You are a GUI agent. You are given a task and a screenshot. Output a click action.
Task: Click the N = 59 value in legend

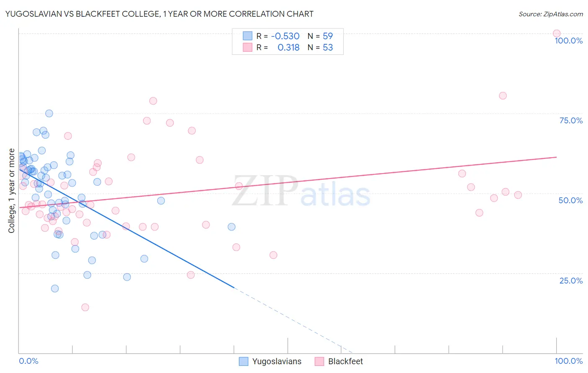320,36
